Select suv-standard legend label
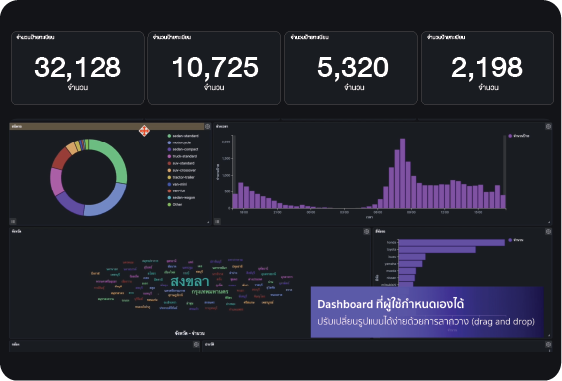The width and height of the screenshot is (562, 381). tap(184, 163)
